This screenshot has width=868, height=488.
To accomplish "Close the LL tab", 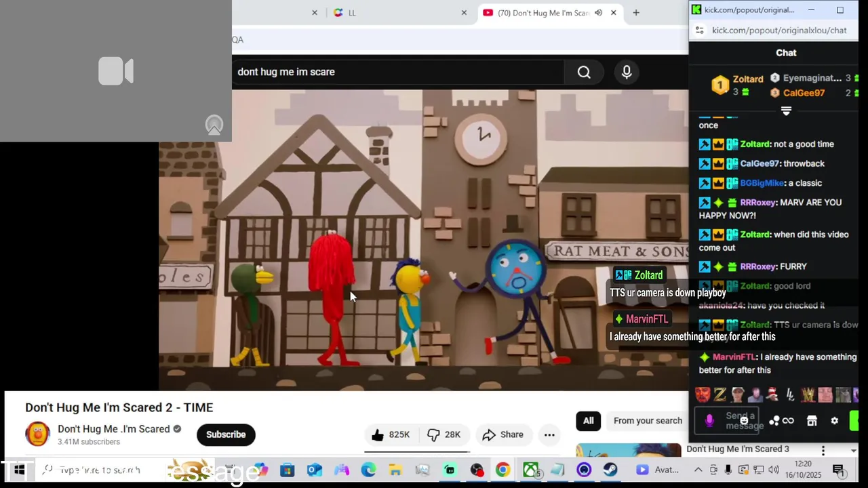I will coord(464,13).
